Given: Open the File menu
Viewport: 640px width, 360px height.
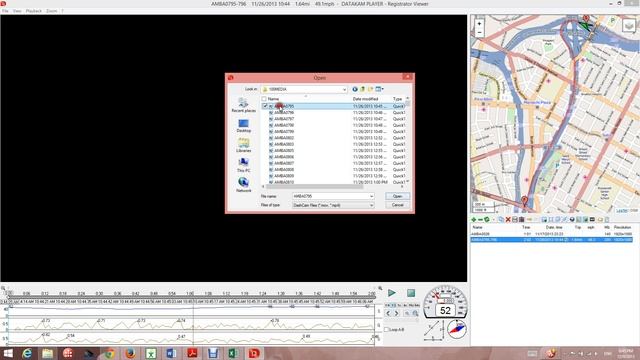Looking at the screenshot, I should click(x=5, y=11).
